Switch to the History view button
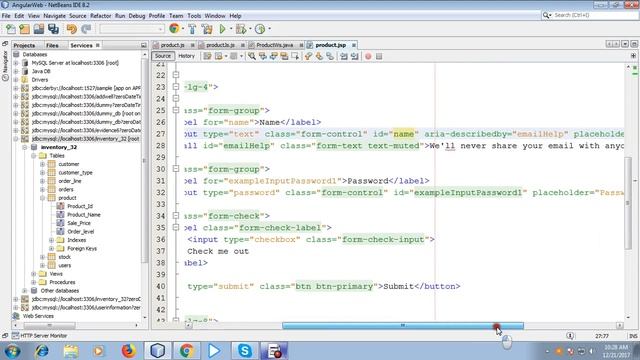 (x=187, y=56)
